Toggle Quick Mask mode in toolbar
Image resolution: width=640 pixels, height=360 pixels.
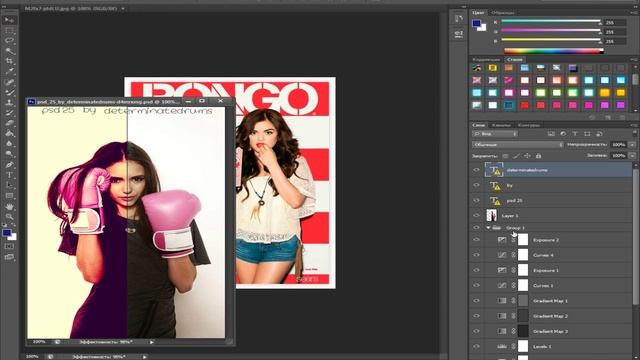[x=9, y=247]
